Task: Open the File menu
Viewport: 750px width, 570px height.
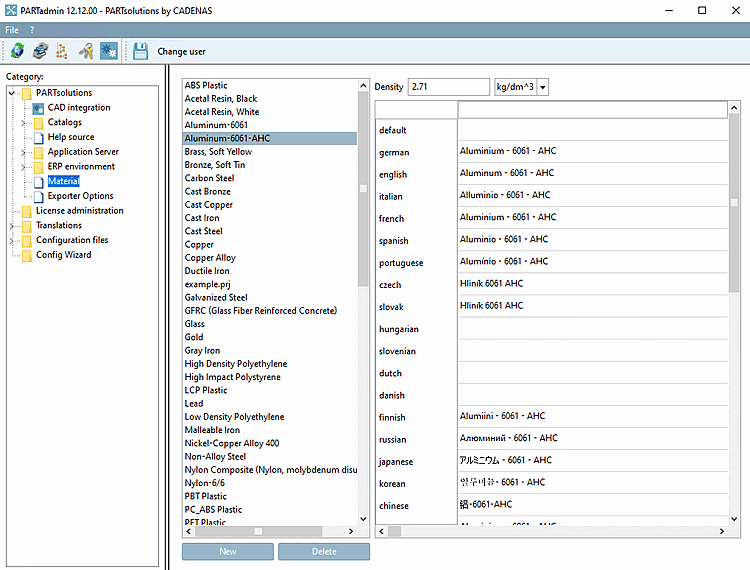Action: click(x=11, y=30)
